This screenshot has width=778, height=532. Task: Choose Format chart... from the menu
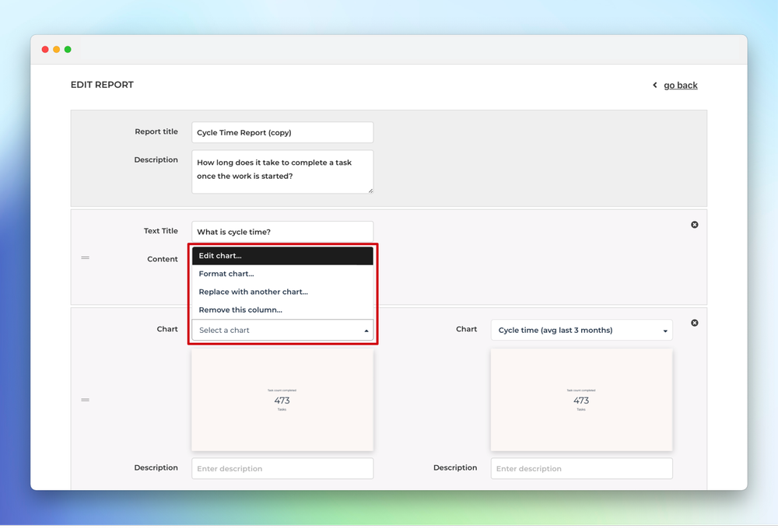[x=282, y=274]
